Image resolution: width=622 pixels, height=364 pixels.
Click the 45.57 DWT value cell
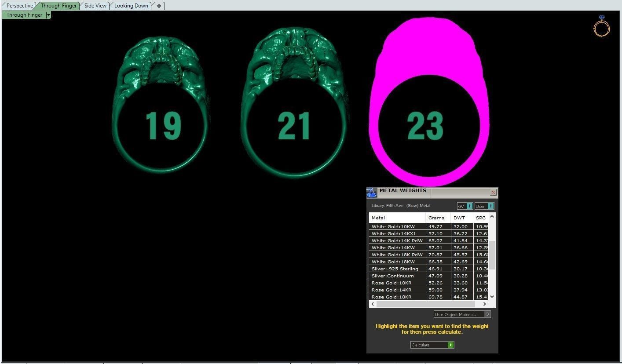click(x=462, y=255)
